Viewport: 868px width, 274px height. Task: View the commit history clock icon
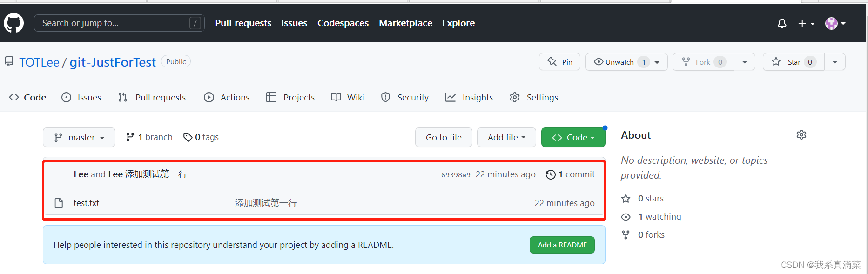(x=551, y=174)
